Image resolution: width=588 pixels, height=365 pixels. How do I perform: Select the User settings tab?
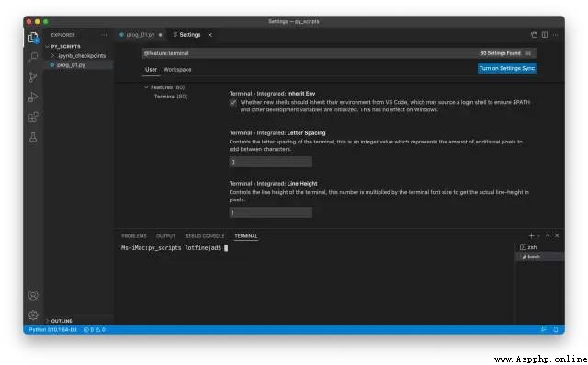pos(151,69)
